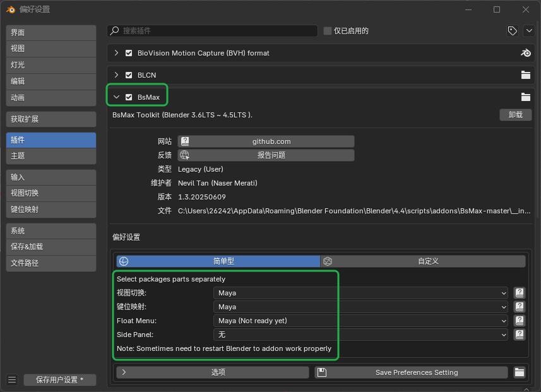Click the Blender logo in the title bar

pyautogui.click(x=11, y=9)
